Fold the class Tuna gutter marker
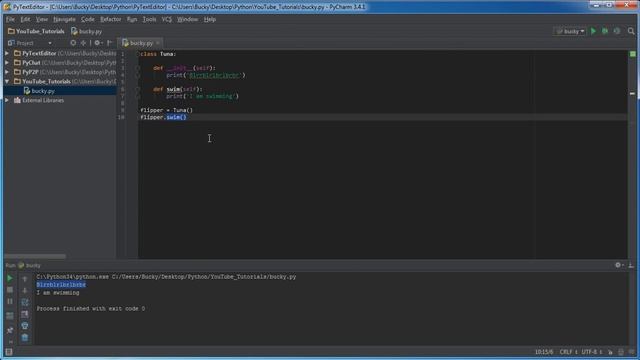This screenshot has height=360, width=640. coord(138,54)
